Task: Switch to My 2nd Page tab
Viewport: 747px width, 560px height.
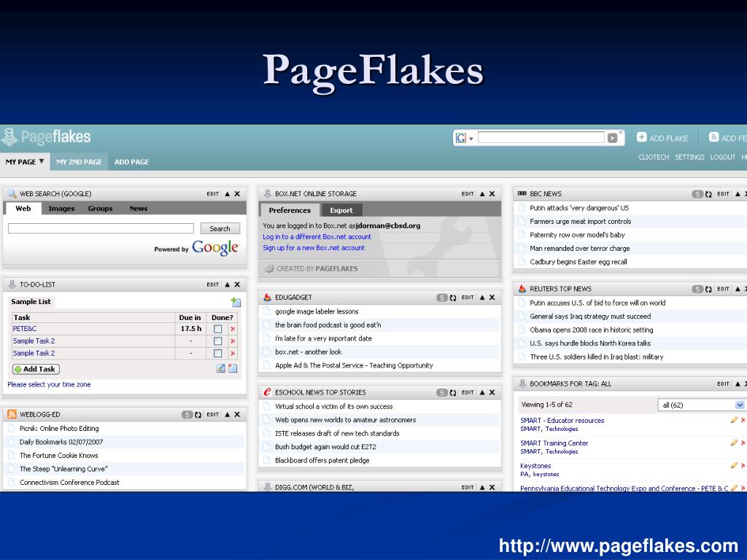Action: pyautogui.click(x=79, y=162)
